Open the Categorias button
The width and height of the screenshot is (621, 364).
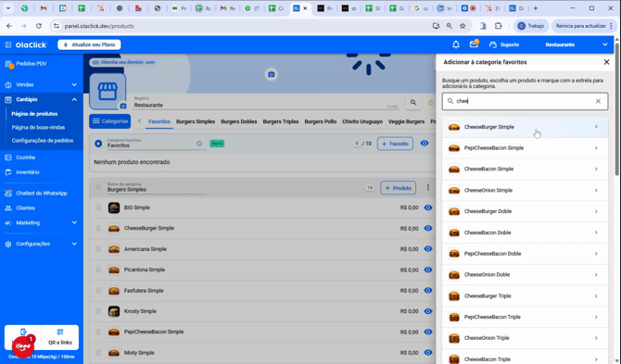click(x=109, y=121)
